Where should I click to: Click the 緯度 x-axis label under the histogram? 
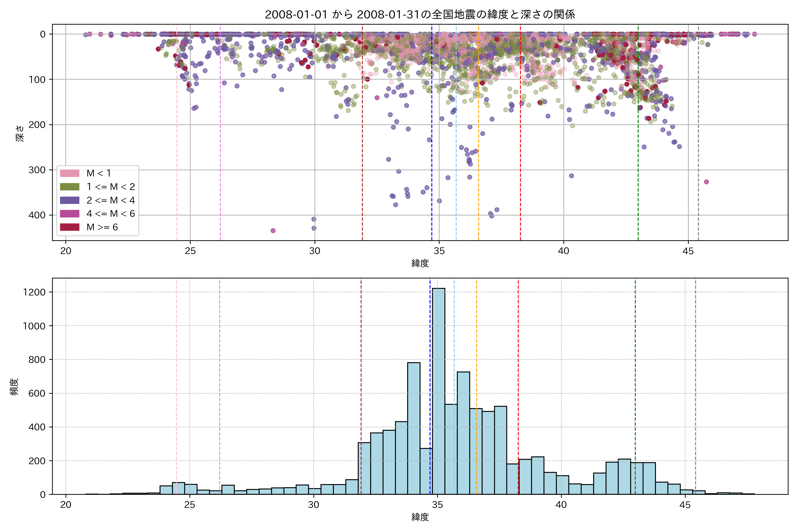420,517
